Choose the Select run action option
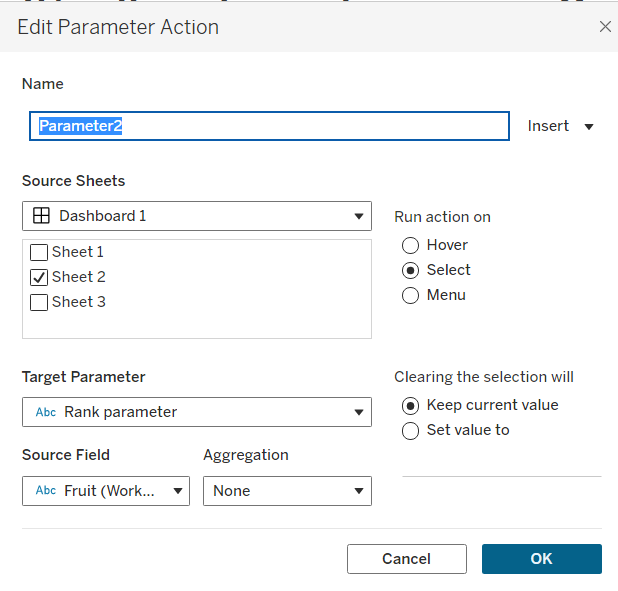Image resolution: width=618 pixels, height=591 pixels. click(x=410, y=270)
